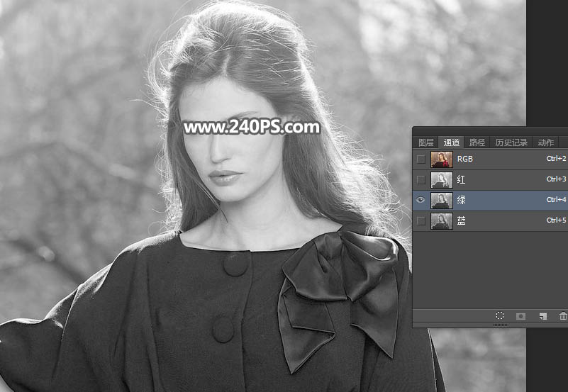Select the 红 channel thumbnail

click(441, 180)
